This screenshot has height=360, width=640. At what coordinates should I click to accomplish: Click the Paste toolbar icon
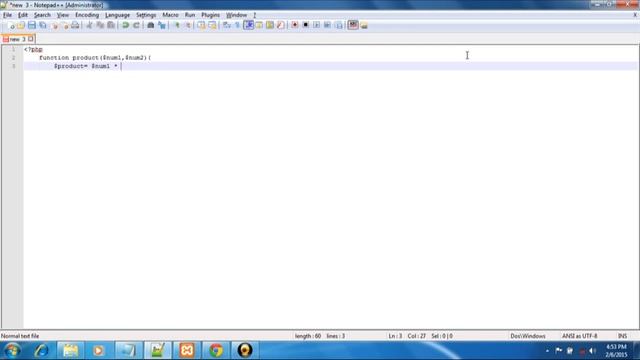pyautogui.click(x=111, y=25)
